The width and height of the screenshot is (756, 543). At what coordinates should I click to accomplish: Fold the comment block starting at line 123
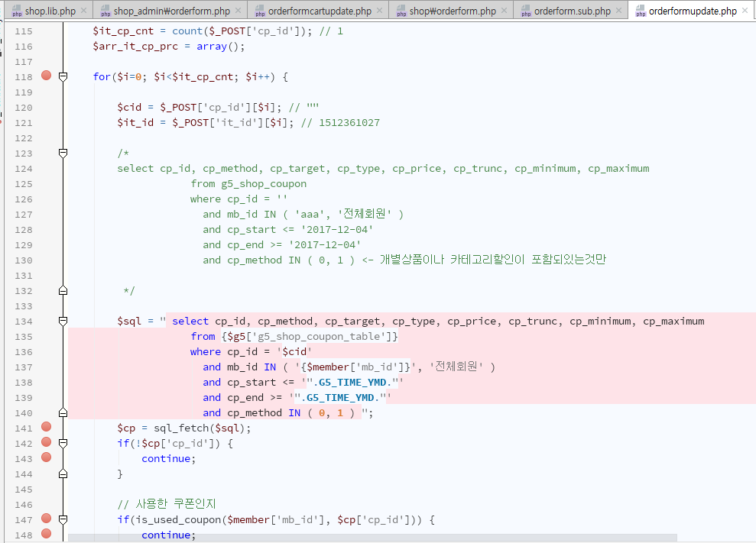[x=63, y=153]
